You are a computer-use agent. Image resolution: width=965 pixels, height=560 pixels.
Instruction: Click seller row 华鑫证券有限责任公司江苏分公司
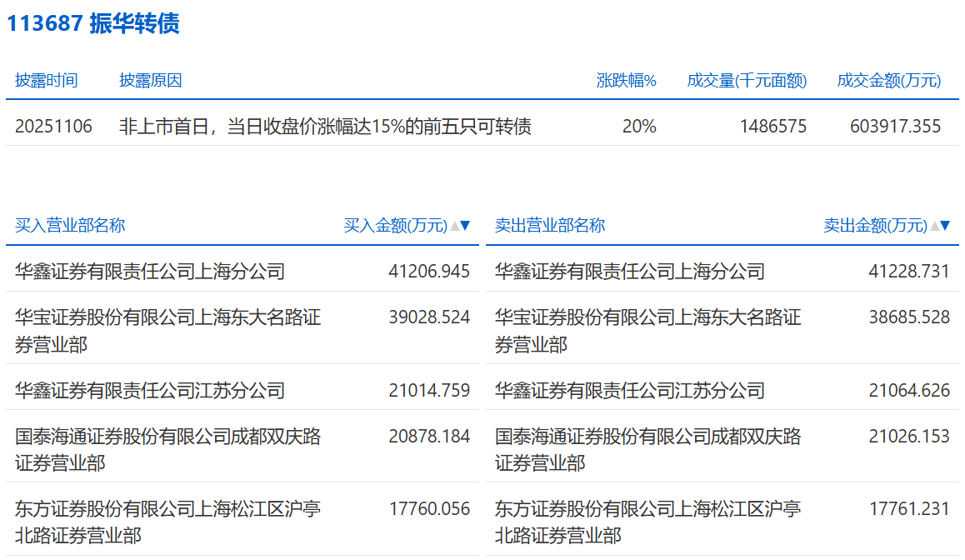pyautogui.click(x=630, y=391)
